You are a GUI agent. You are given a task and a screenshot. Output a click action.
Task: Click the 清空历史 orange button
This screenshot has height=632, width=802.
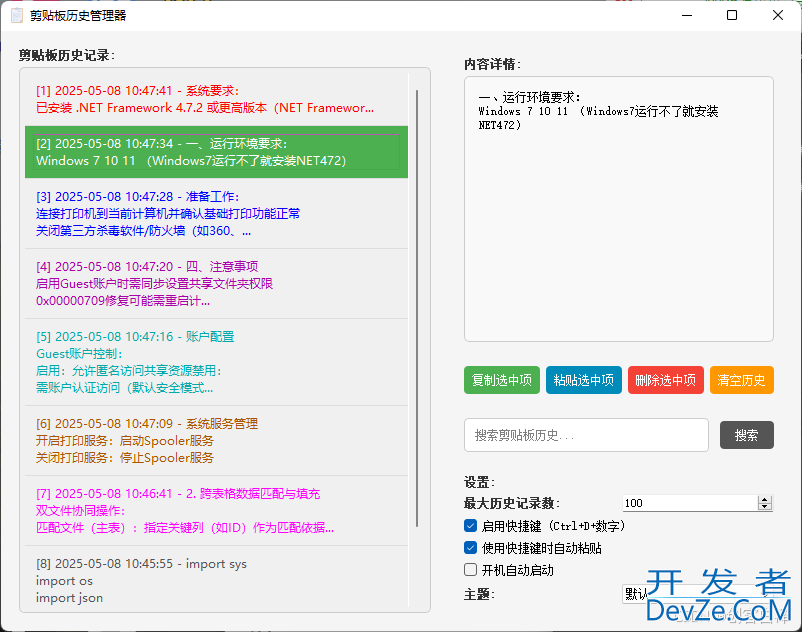(x=742, y=380)
